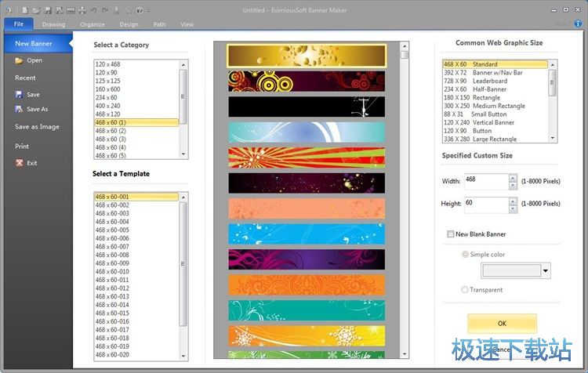Decrease Height with the down spinner arrow

tap(513, 209)
